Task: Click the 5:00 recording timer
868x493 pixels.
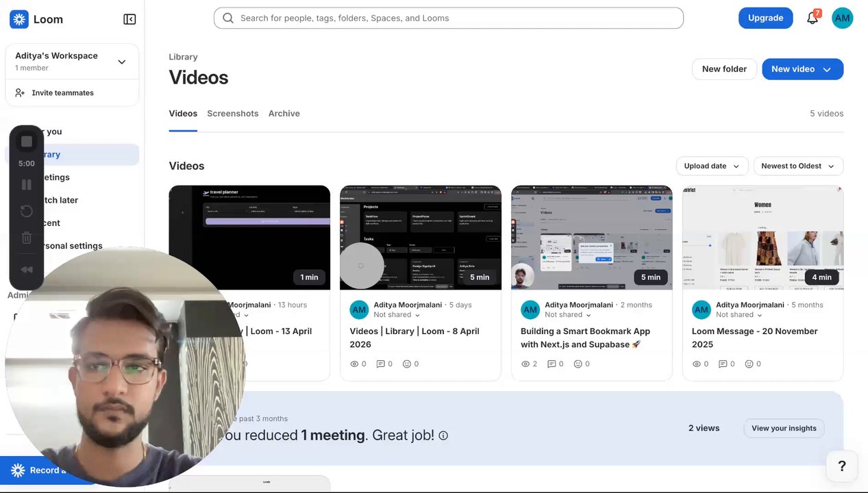Action: [27, 164]
